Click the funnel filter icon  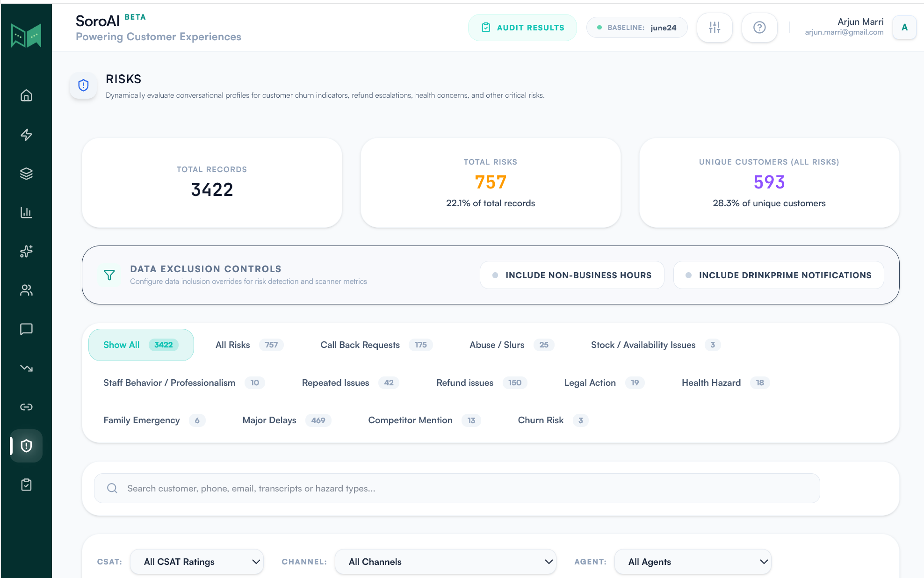pos(109,275)
